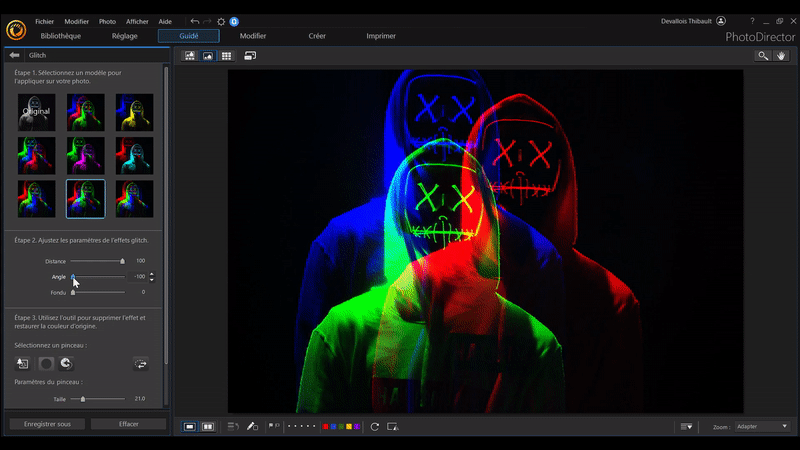
Task: Open help question mark icon
Action: tap(752, 21)
